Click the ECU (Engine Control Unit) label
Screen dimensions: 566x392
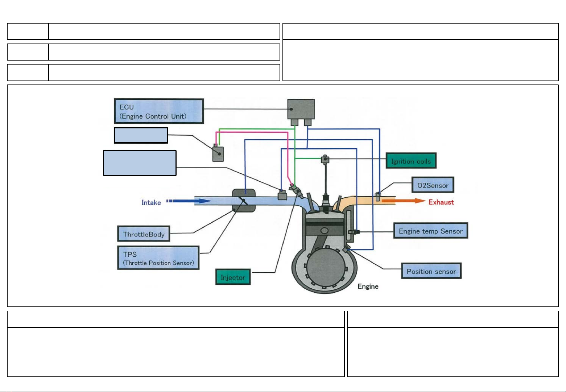tap(159, 111)
